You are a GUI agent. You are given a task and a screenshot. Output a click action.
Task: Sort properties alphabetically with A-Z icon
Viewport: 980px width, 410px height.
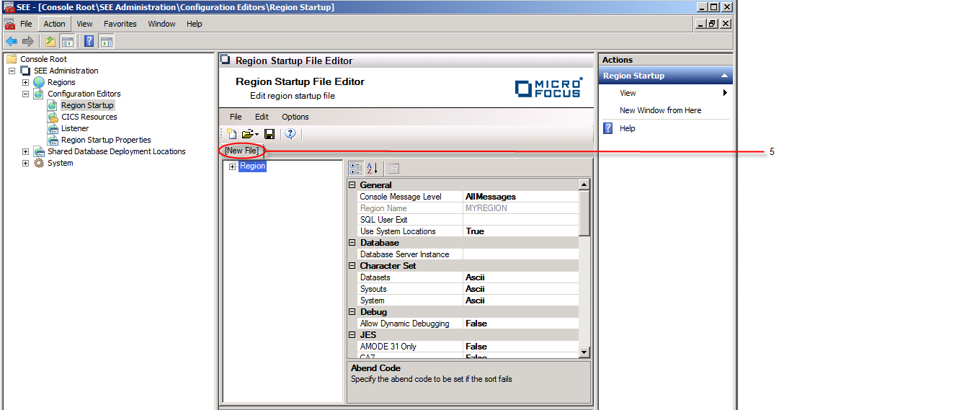pyautogui.click(x=373, y=169)
